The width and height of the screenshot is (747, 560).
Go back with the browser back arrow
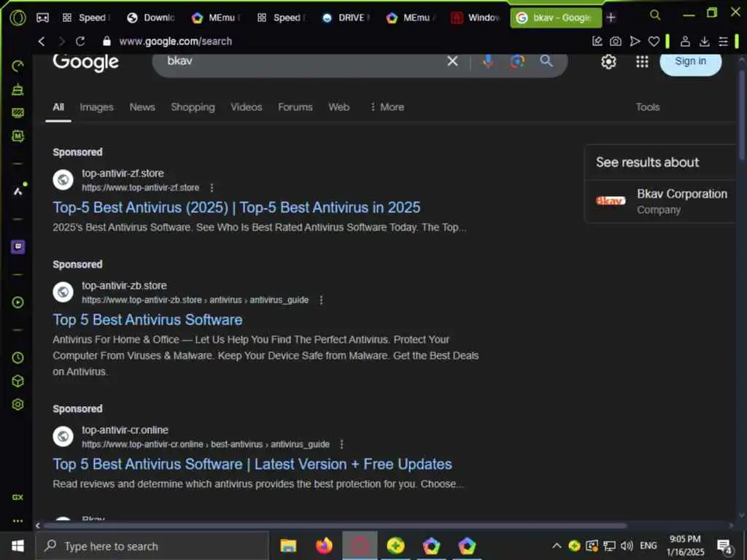42,42
